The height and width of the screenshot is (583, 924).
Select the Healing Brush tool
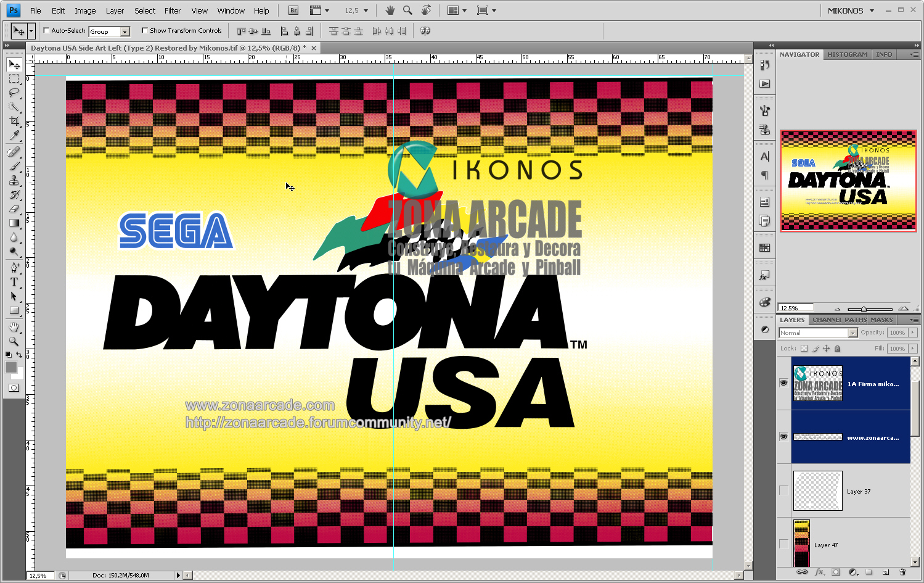[x=14, y=152]
